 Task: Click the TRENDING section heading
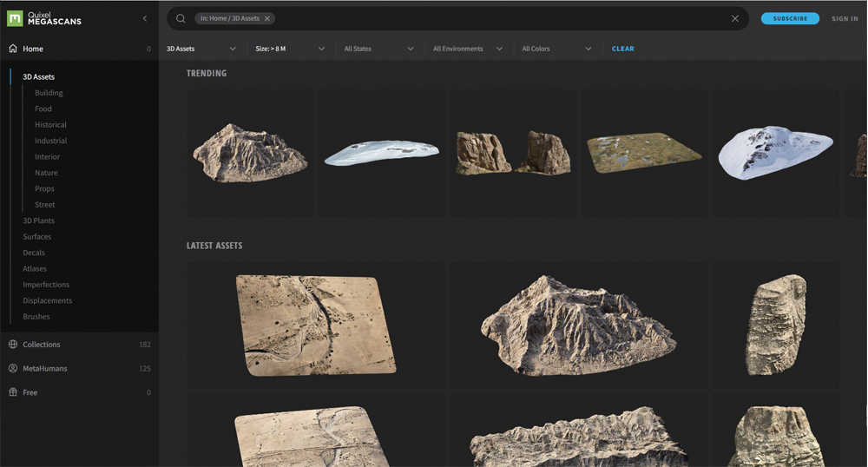point(207,73)
